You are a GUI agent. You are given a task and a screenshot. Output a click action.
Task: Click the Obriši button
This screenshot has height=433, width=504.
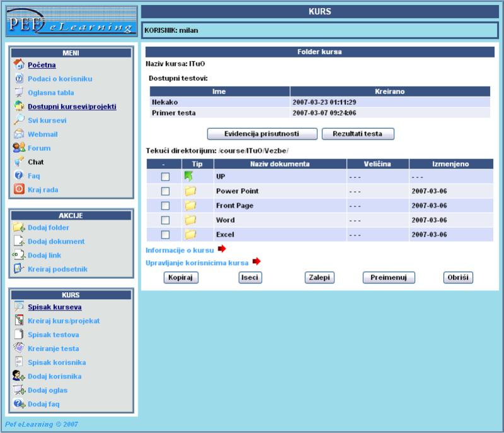(458, 277)
